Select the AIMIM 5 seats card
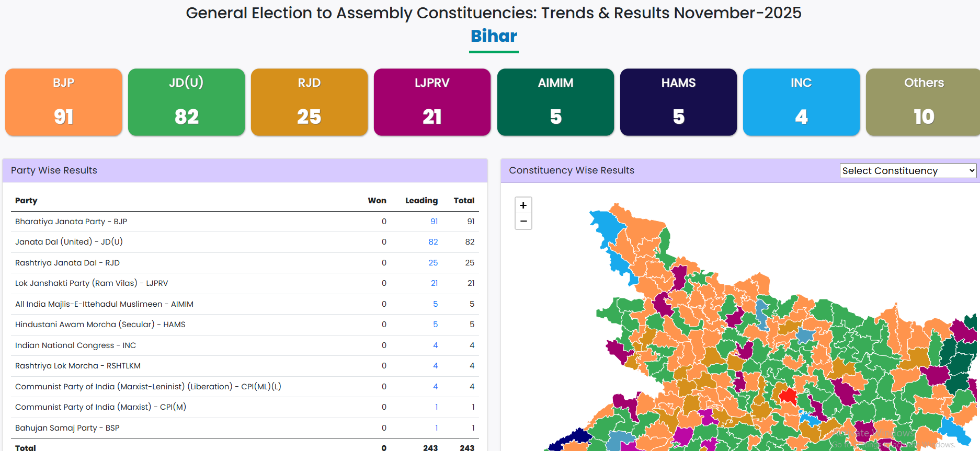 pyautogui.click(x=555, y=102)
